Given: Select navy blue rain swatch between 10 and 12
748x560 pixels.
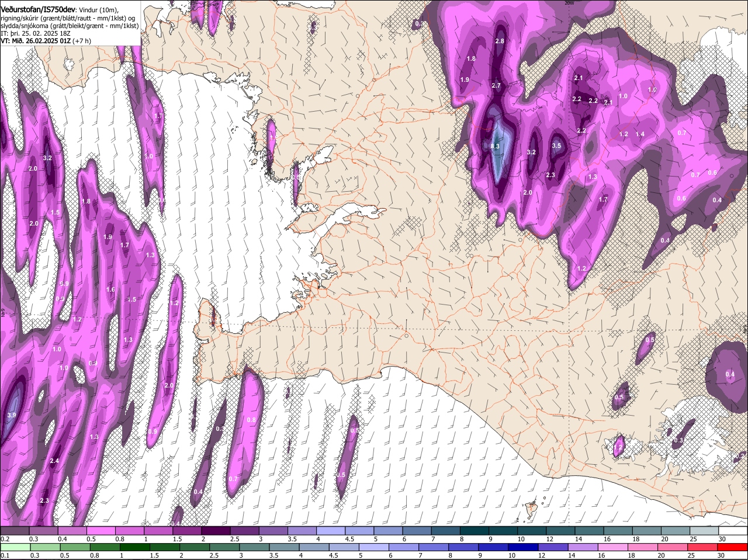Looking at the screenshot, I should pos(524,547).
